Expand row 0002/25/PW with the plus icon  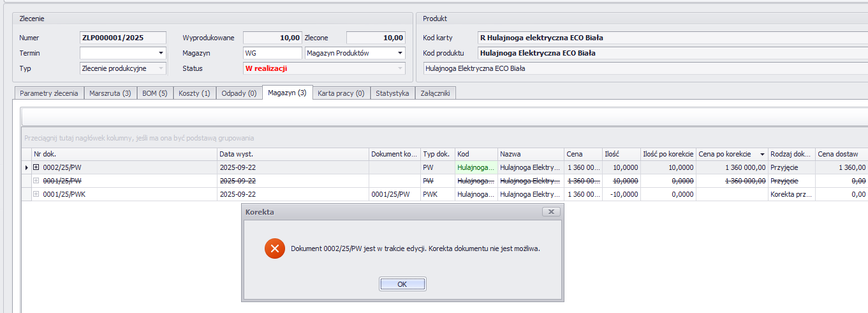click(36, 167)
